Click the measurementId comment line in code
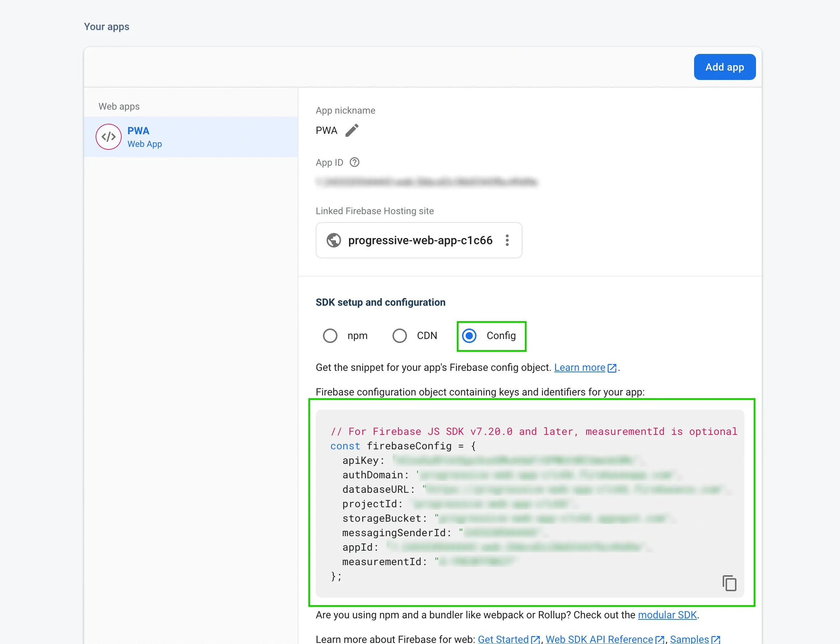This screenshot has height=644, width=840. 534,432
